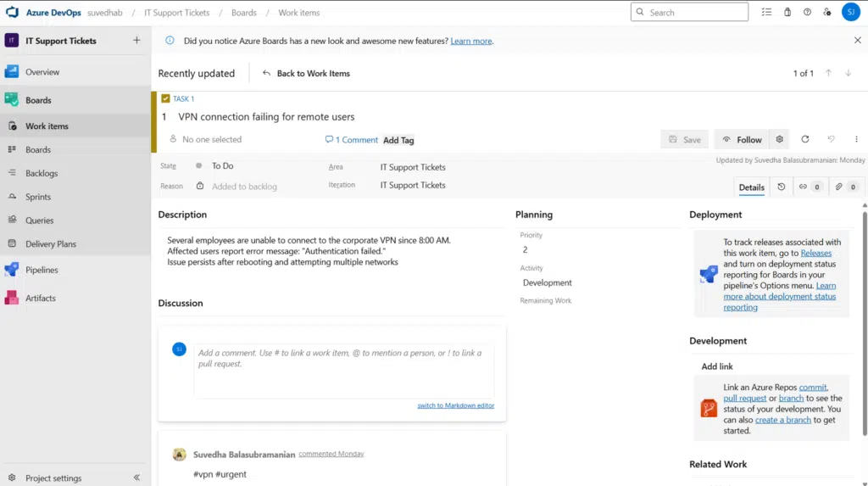Click in the Description text area

pos(332,251)
